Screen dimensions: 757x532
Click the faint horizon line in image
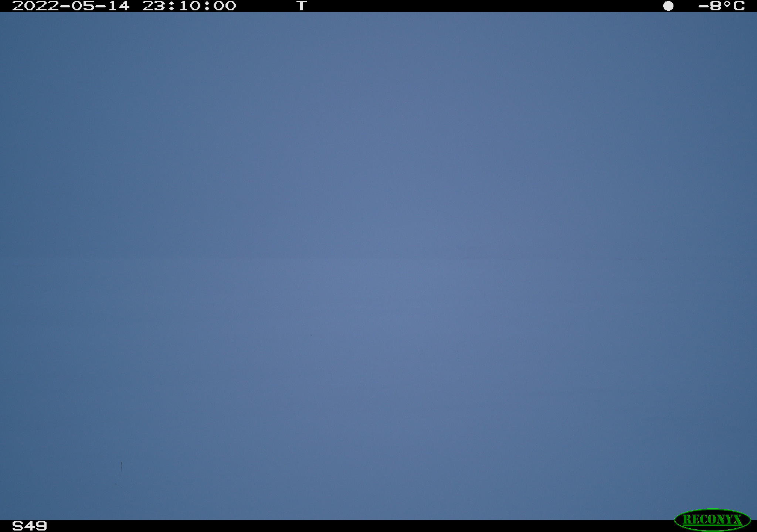[378, 258]
